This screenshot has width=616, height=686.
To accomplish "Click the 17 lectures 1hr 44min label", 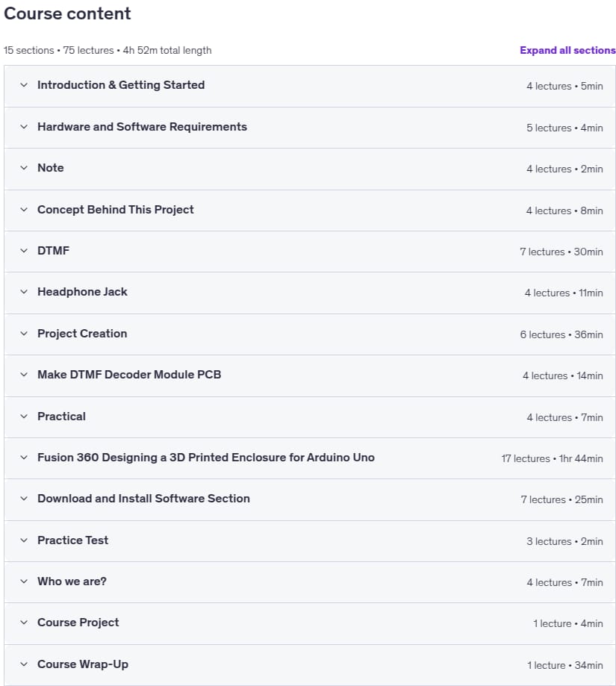I will (x=552, y=458).
